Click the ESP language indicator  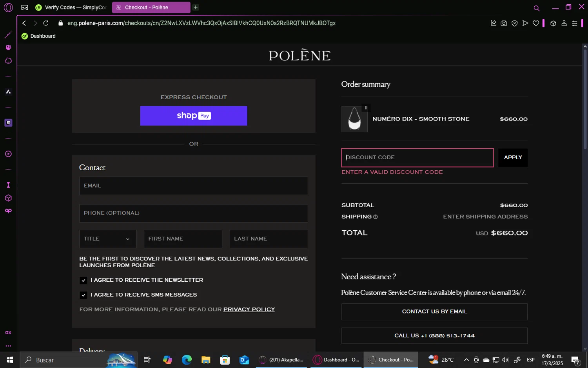[x=531, y=360]
